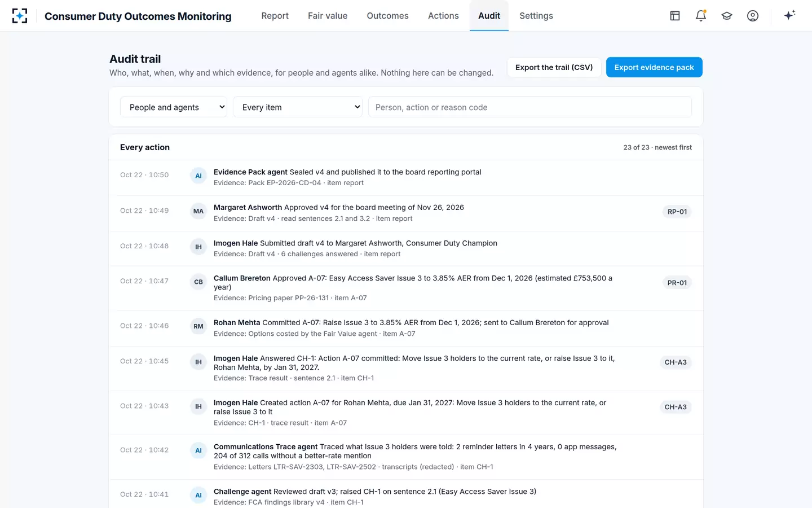Click the Challenge agent AI avatar
Image resolution: width=812 pixels, height=508 pixels.
[198, 495]
